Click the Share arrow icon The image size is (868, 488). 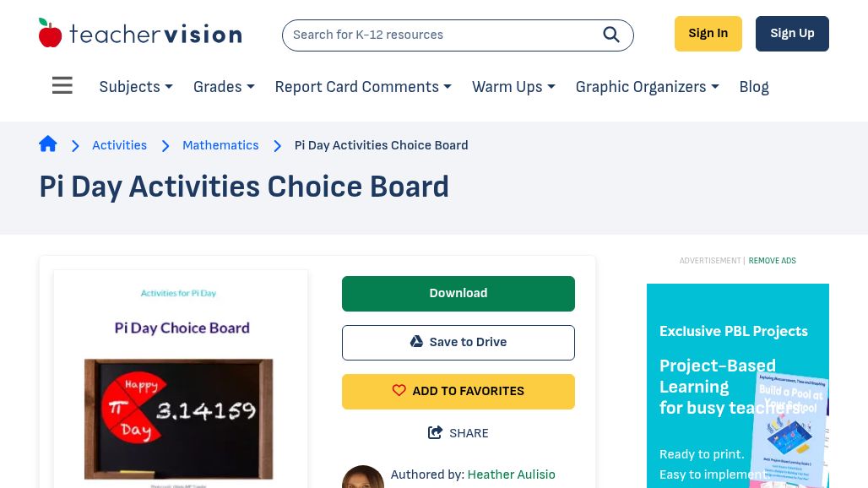(x=436, y=433)
